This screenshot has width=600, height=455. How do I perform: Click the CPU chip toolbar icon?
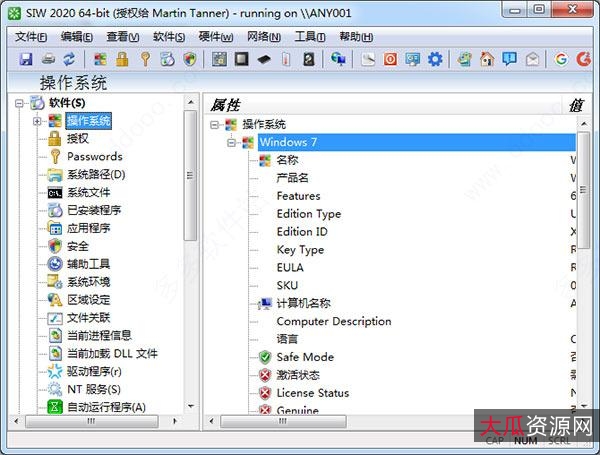[241, 59]
